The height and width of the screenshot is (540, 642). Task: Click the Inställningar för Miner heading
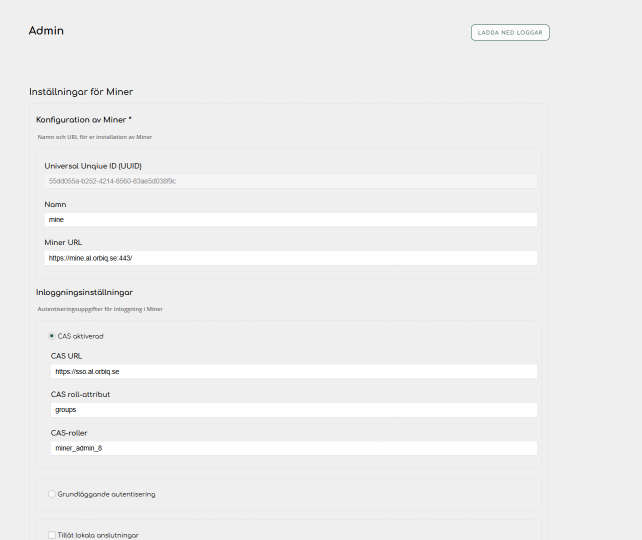81,92
